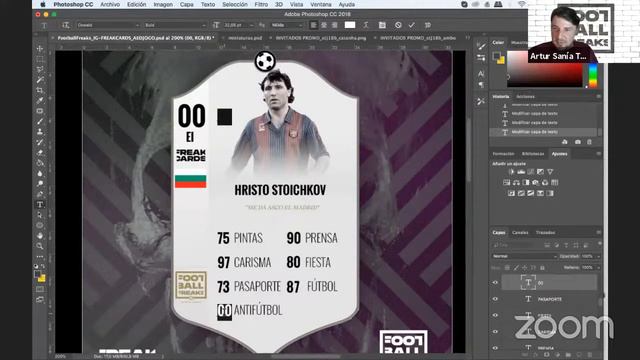This screenshot has height=360, width=640.
Task: Select the Crop tool
Action: (x=40, y=90)
